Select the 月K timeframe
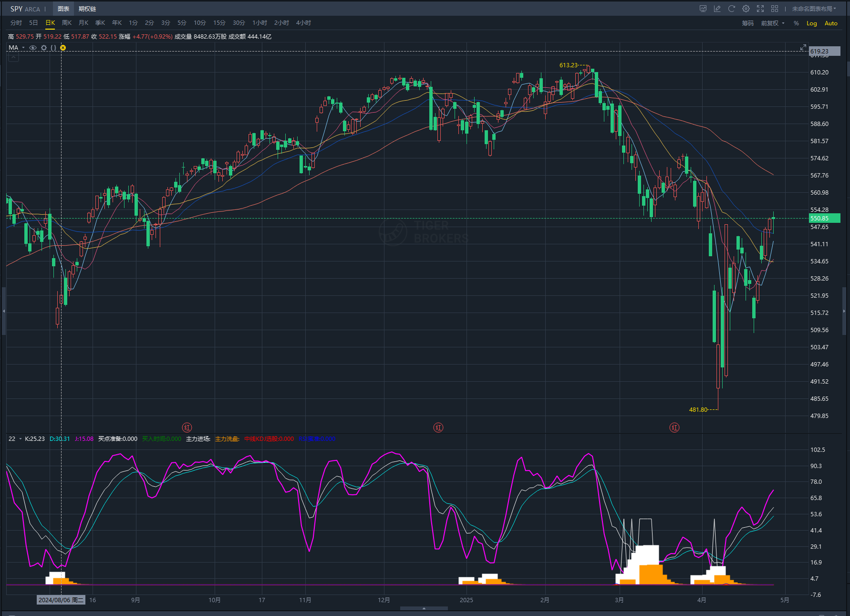850x616 pixels. 83,23
